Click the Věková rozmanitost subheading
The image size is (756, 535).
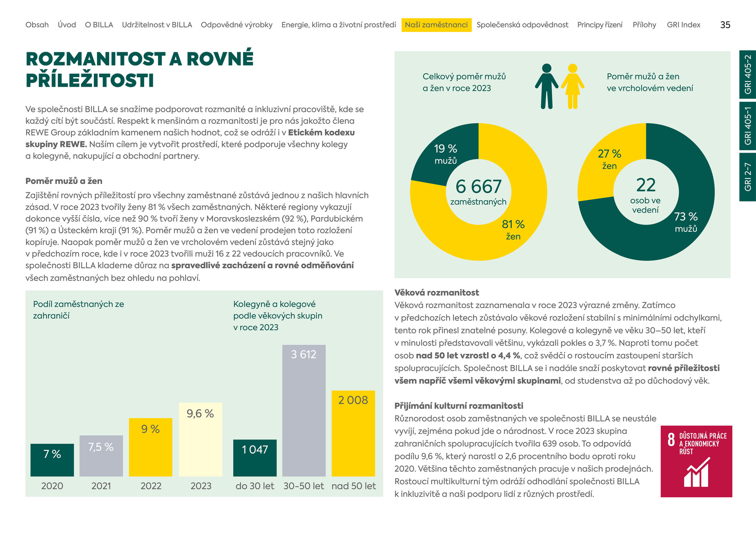pyautogui.click(x=437, y=293)
